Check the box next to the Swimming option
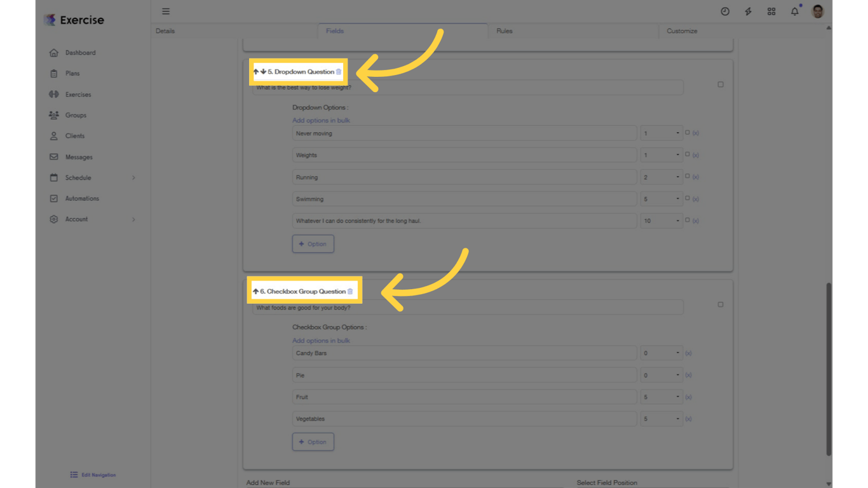The width and height of the screenshot is (868, 488). pos(688,198)
